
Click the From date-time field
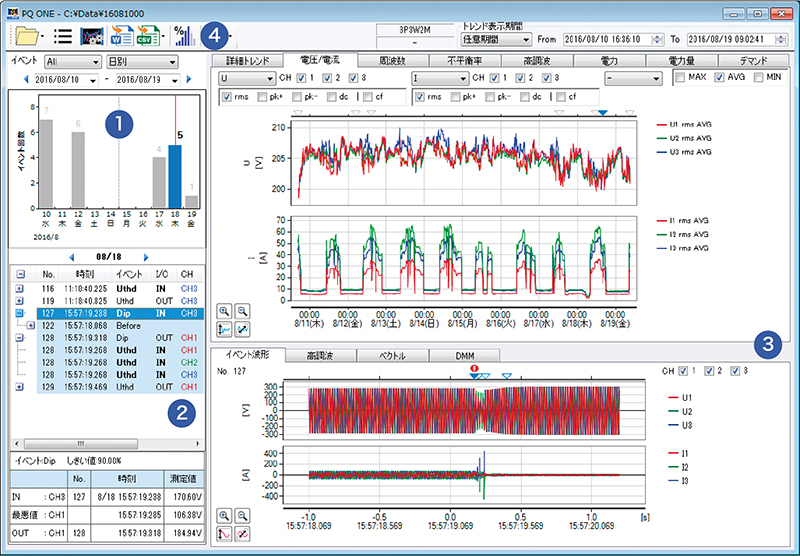pos(603,39)
